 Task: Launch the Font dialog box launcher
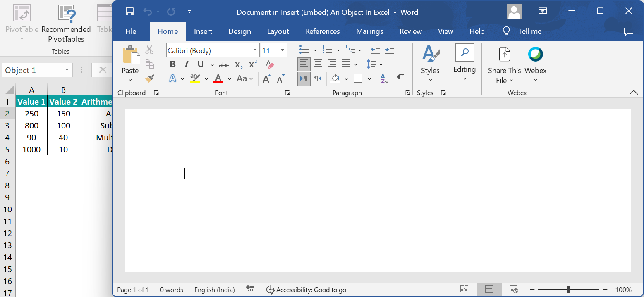point(287,93)
